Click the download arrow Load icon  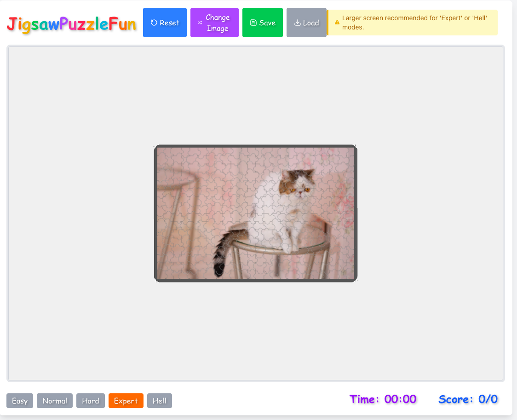298,23
